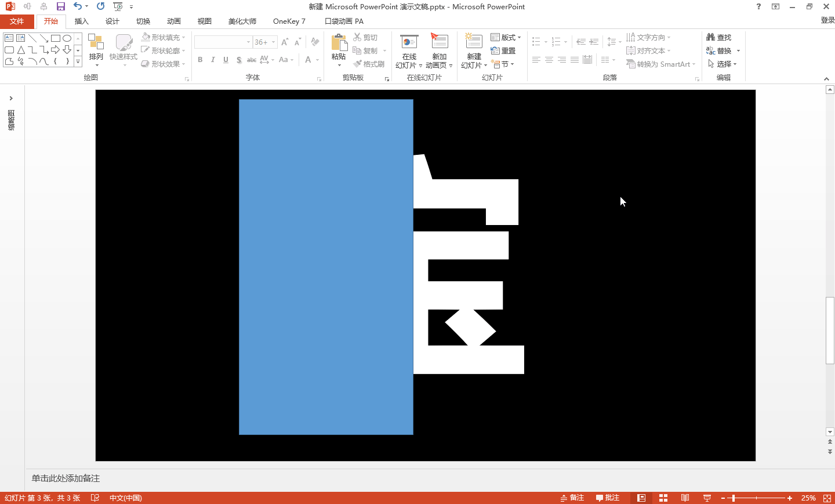Image resolution: width=835 pixels, height=504 pixels.
Task: Click the Arrange (排列) button
Action: click(x=96, y=50)
